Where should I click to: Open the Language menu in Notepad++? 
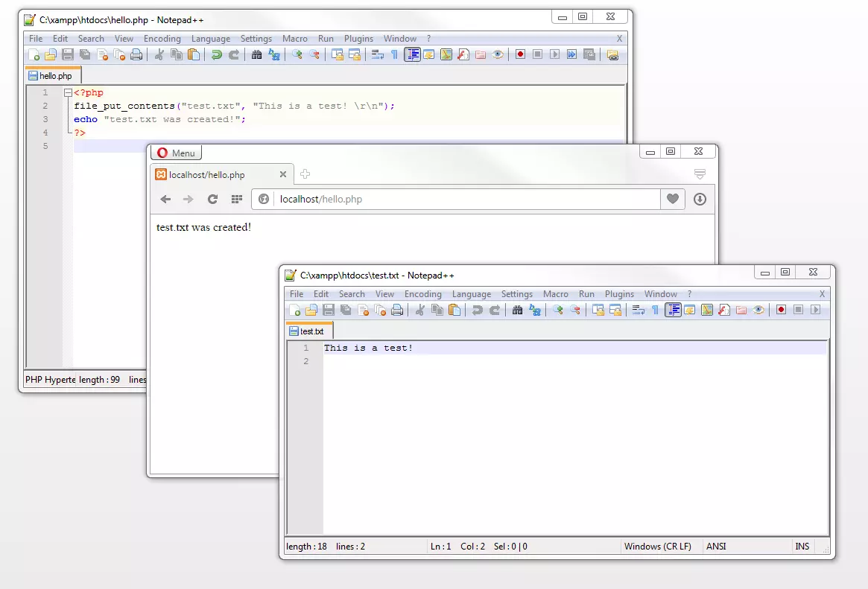(211, 39)
